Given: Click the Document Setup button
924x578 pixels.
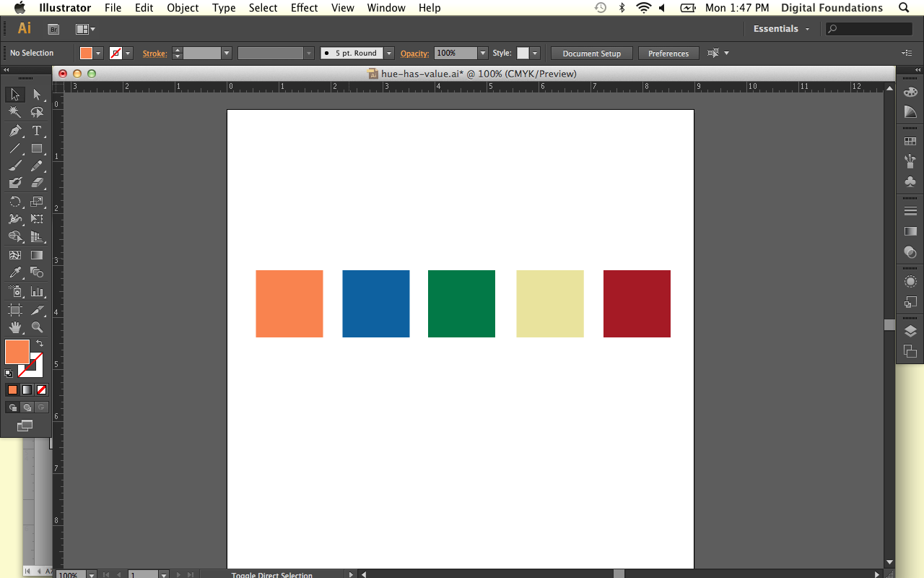Looking at the screenshot, I should coord(591,53).
